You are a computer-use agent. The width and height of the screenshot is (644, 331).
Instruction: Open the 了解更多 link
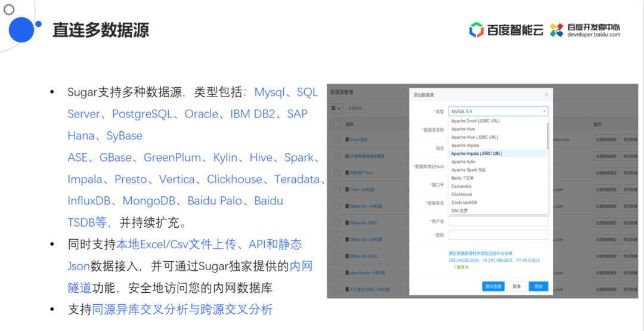click(x=460, y=267)
